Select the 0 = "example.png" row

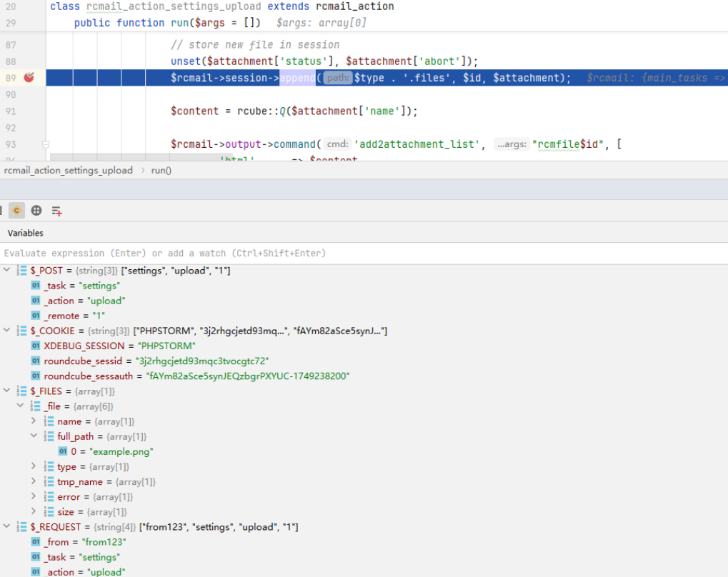364,451
